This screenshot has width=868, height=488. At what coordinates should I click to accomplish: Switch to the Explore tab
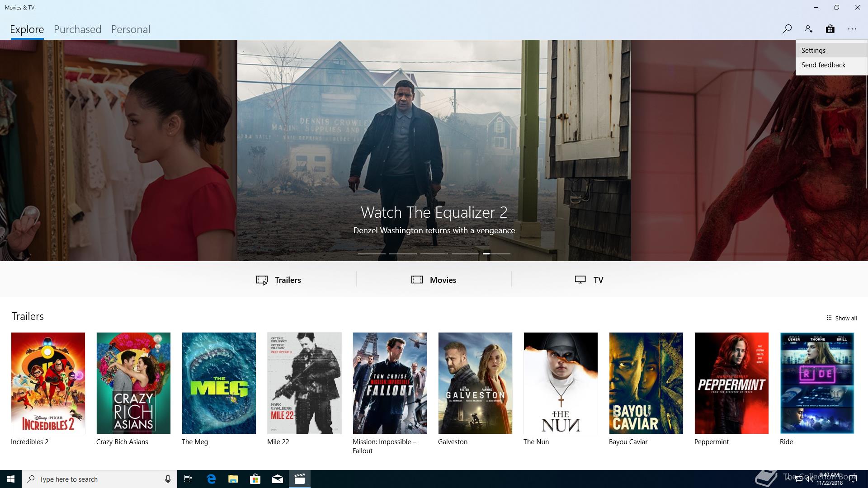tap(27, 29)
